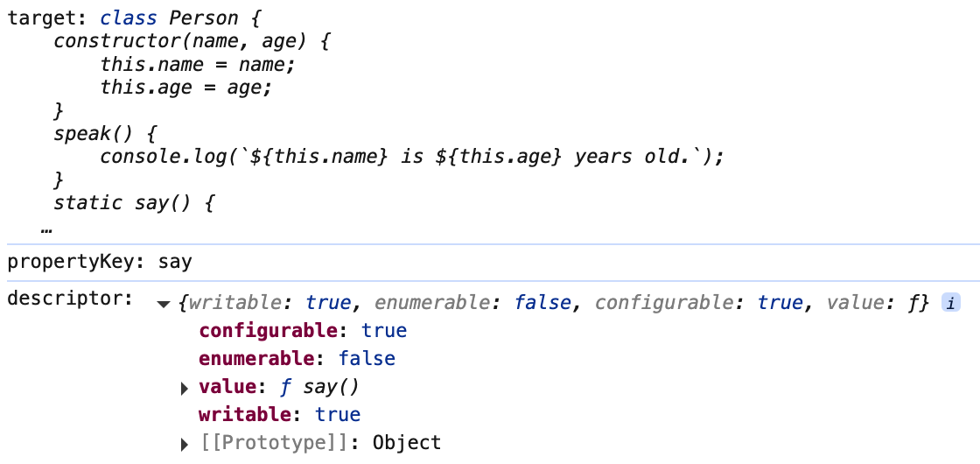Viewport: 980px width, 464px height.
Task: Click the ellipsis below the class code
Action: pos(46,229)
